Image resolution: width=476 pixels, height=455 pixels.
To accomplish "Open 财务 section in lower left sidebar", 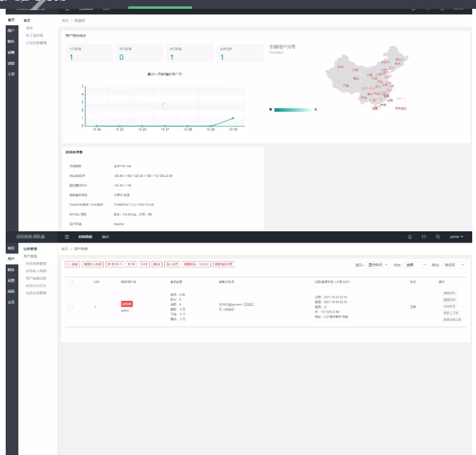I will pos(11,270).
